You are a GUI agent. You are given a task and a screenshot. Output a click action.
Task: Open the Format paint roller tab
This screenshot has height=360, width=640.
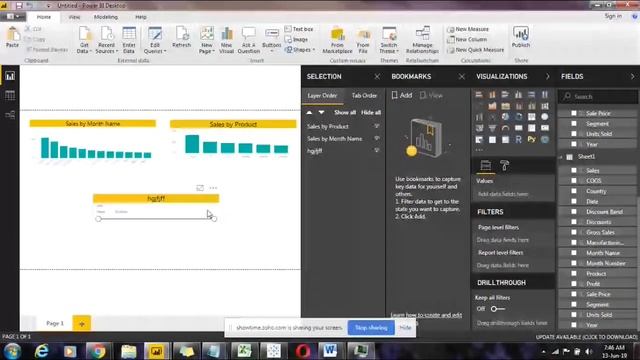click(504, 165)
